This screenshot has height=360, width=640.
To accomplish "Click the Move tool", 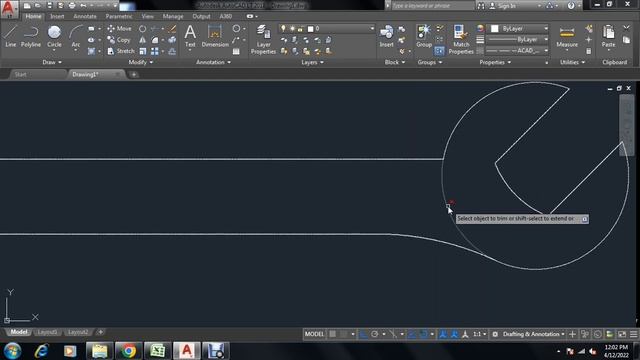I will pos(119,29).
